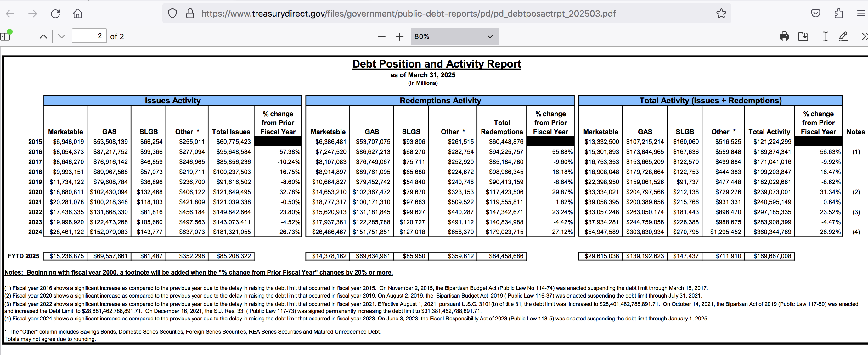Open the 80% zoom level dropdown

454,36
